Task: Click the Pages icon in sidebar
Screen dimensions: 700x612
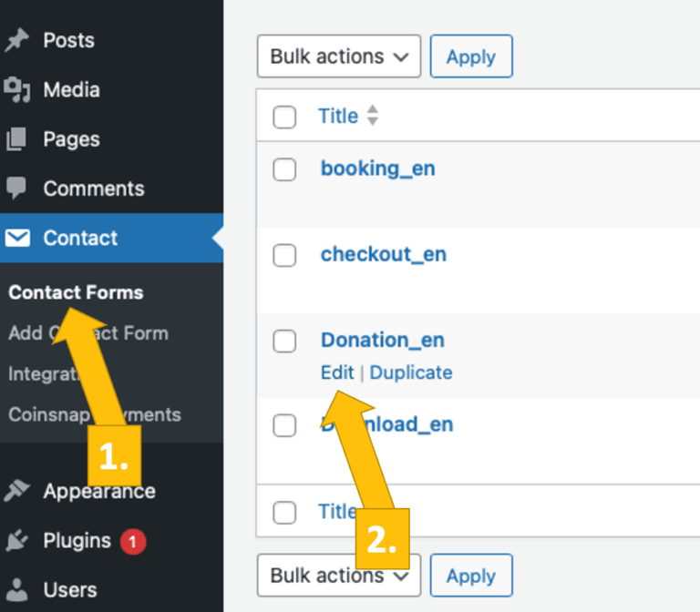Action: click(16, 139)
